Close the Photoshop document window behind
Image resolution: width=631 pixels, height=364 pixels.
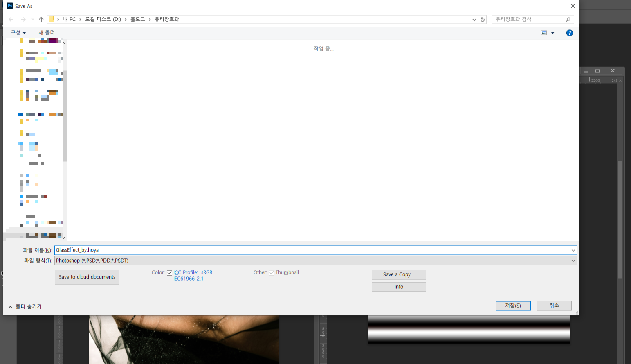[x=613, y=71]
